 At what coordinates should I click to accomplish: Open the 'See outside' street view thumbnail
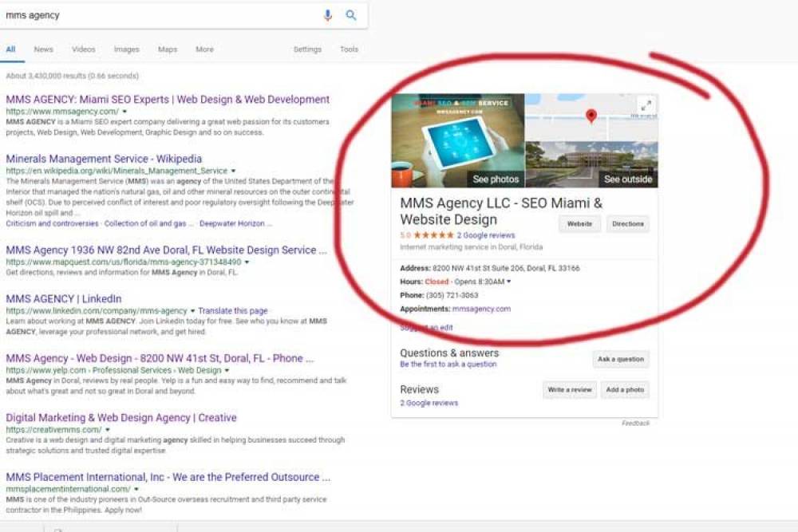[x=591, y=165]
